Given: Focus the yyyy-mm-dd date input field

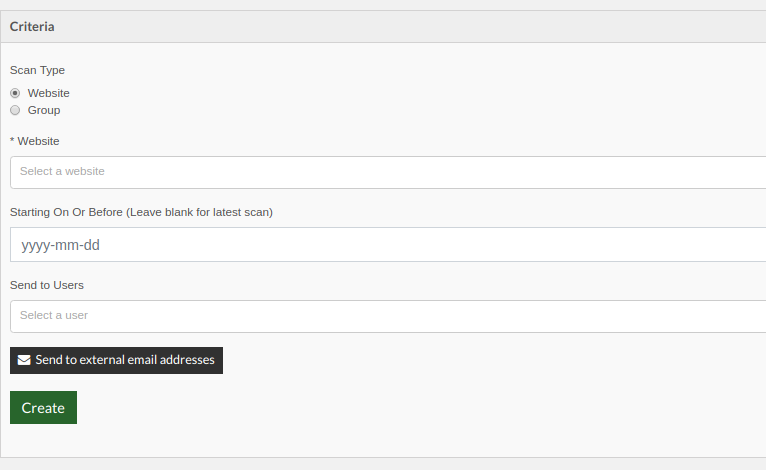Looking at the screenshot, I should coord(388,244).
